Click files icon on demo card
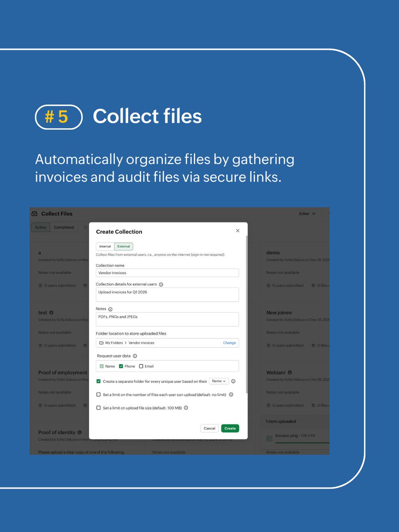Screen dimensions: 399x532 click(x=313, y=286)
